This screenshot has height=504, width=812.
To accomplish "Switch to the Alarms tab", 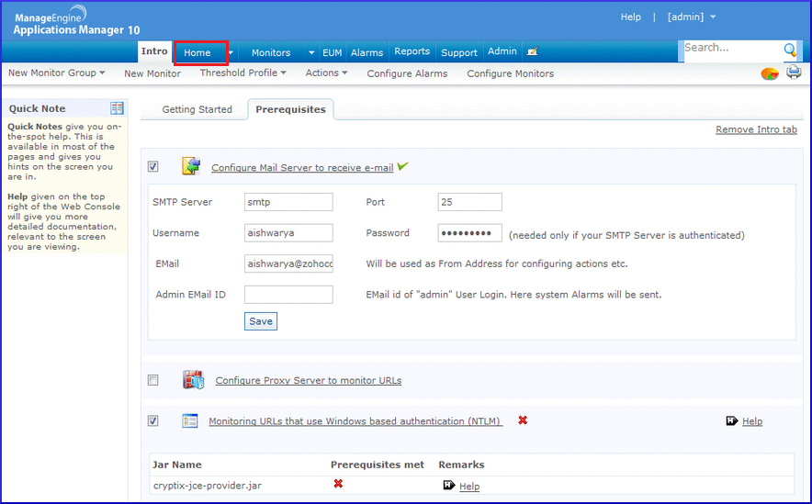I will 367,52.
